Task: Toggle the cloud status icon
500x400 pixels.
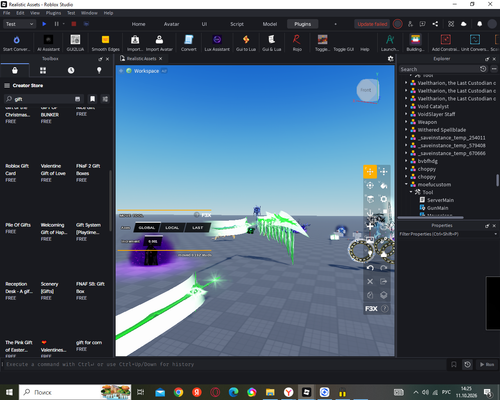Action: pos(463,24)
